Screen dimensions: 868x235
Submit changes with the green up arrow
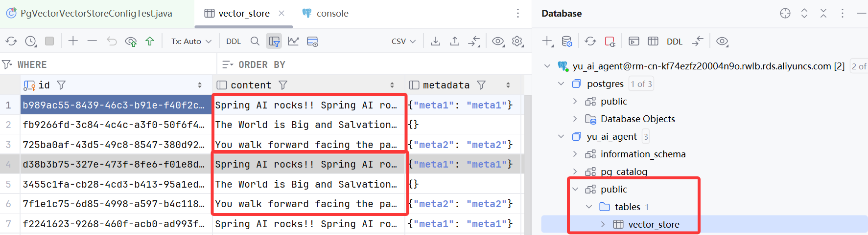pos(150,42)
